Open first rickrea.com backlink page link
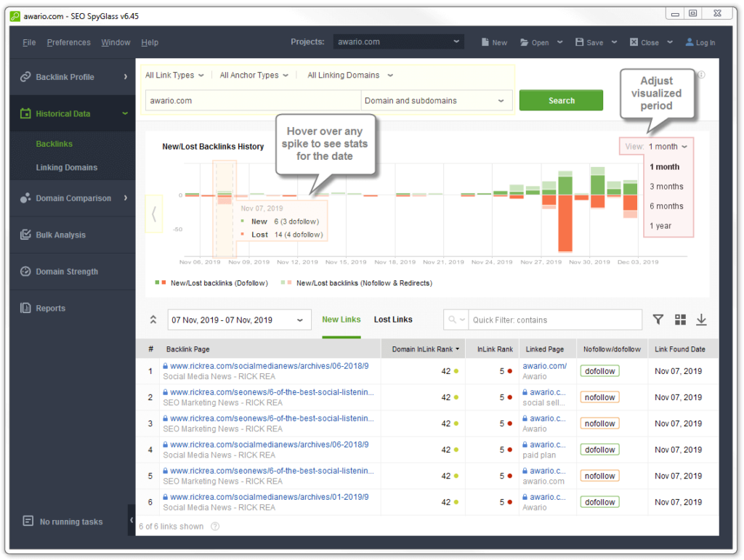Viewport: 744px width, 560px height. (269, 366)
